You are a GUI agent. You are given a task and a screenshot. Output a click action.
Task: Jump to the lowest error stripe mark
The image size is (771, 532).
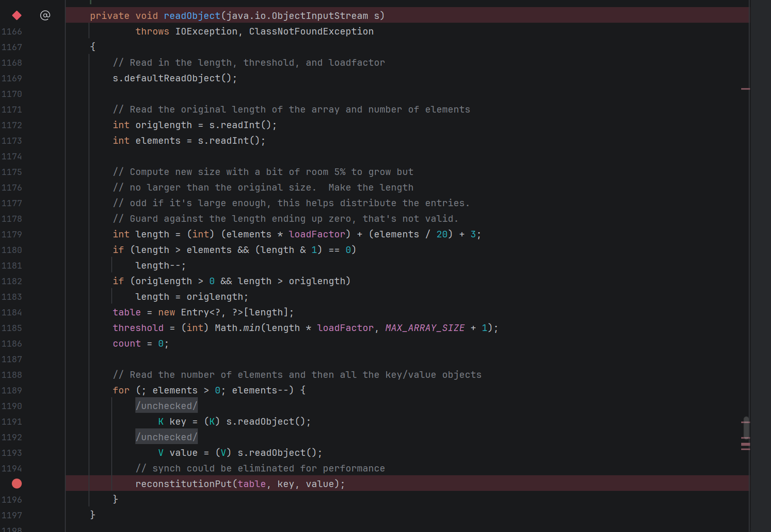[x=745, y=449]
